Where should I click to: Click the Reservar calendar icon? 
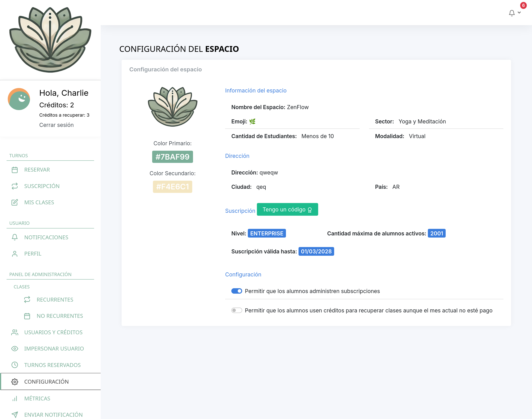[x=15, y=170]
